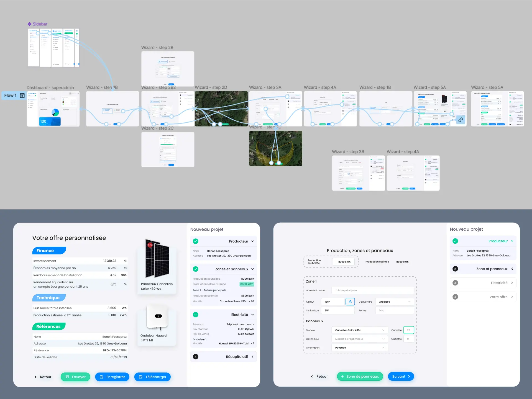The width and height of the screenshot is (532, 399).
Task: Click step 2 badge beside Zone et panneaux
Action: [x=455, y=269]
